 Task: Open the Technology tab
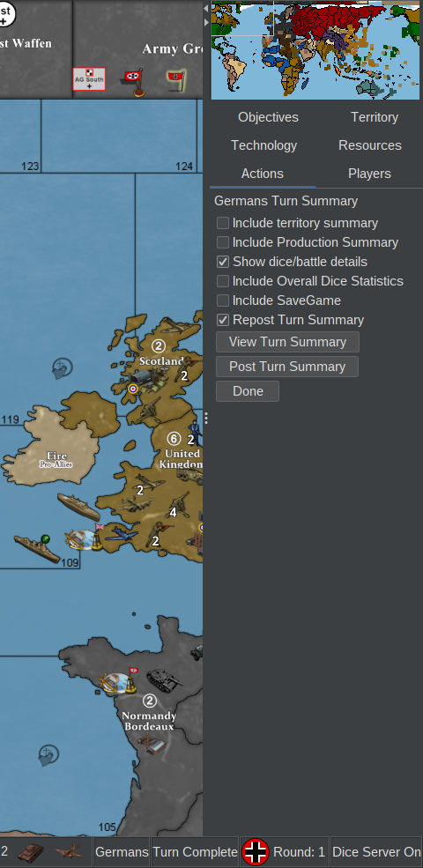(x=263, y=145)
